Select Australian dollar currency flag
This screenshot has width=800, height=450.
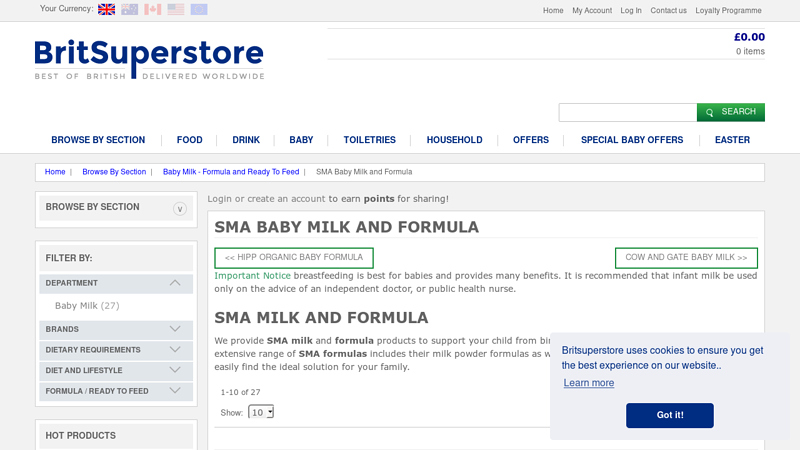(x=130, y=9)
